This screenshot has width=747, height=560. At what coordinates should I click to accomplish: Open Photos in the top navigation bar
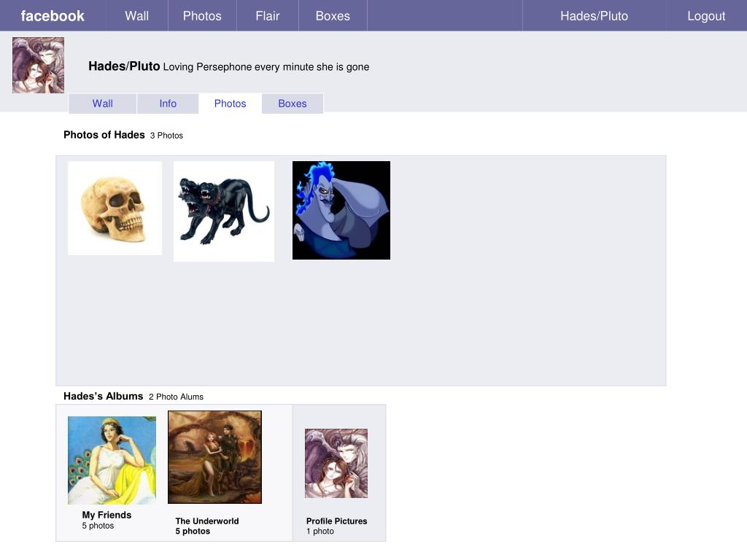coord(202,16)
